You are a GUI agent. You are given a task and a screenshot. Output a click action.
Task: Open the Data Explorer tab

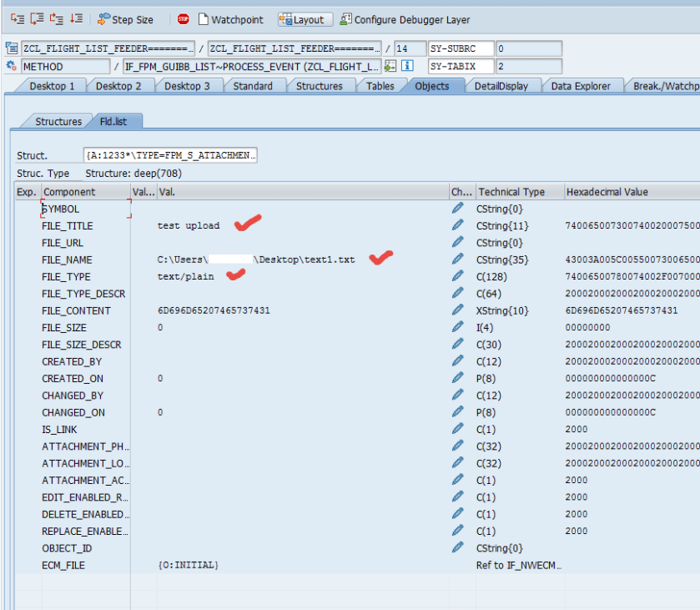580,86
